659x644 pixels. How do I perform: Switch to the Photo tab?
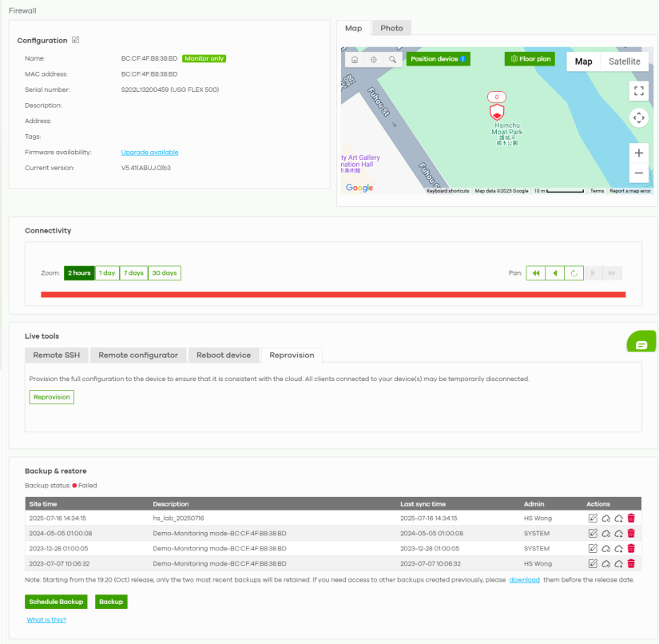tap(391, 28)
